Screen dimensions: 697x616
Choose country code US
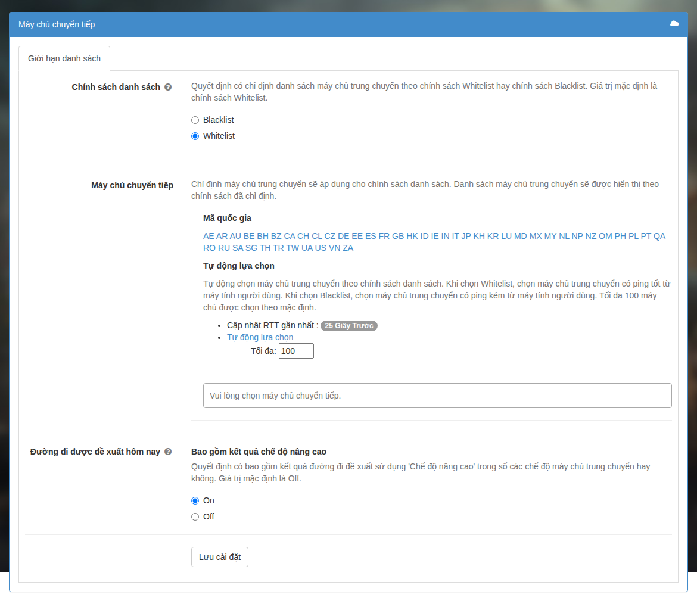(x=321, y=248)
